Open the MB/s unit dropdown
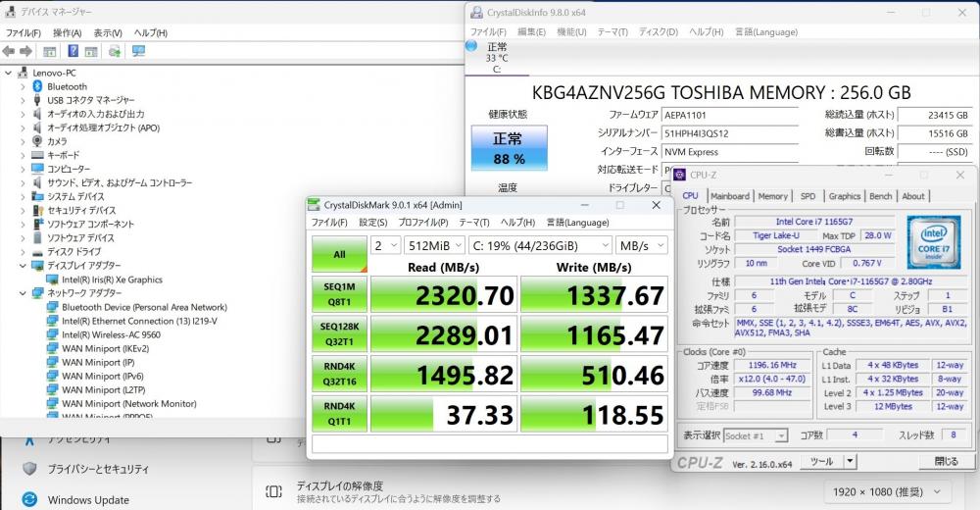Image resolution: width=980 pixels, height=510 pixels. 641,245
